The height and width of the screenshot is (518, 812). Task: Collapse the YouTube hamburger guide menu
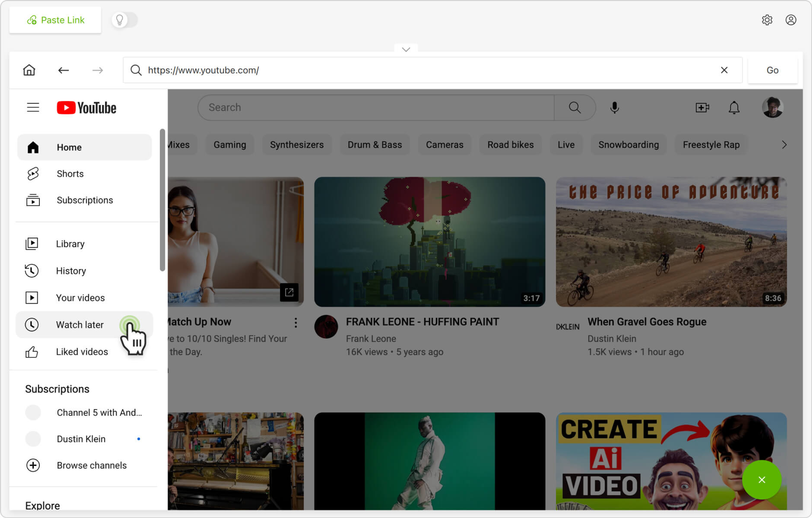coord(33,108)
